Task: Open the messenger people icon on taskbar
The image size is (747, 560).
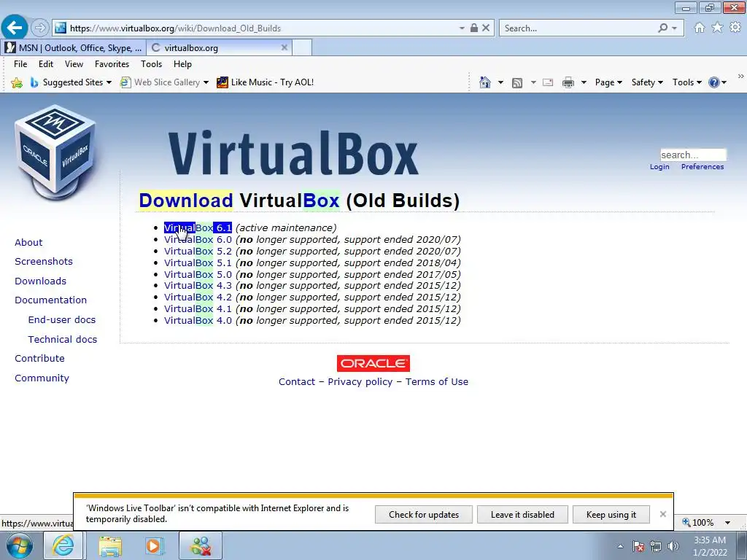Action: pyautogui.click(x=201, y=545)
